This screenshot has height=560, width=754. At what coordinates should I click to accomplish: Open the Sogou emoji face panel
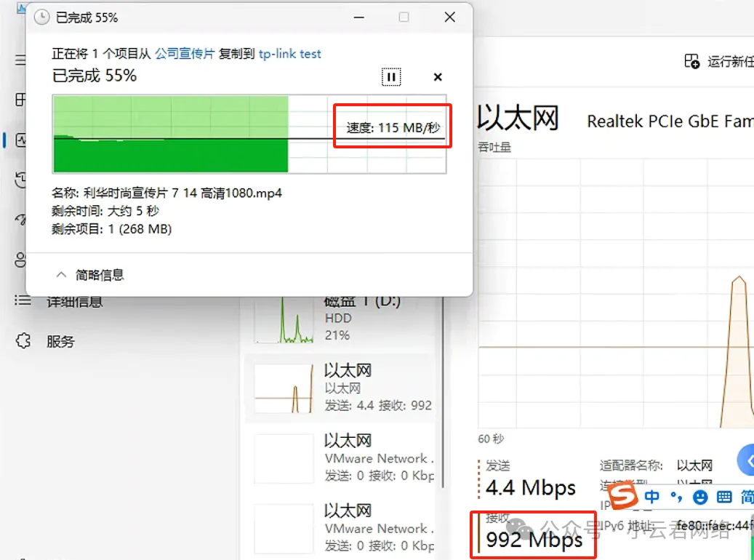700,497
